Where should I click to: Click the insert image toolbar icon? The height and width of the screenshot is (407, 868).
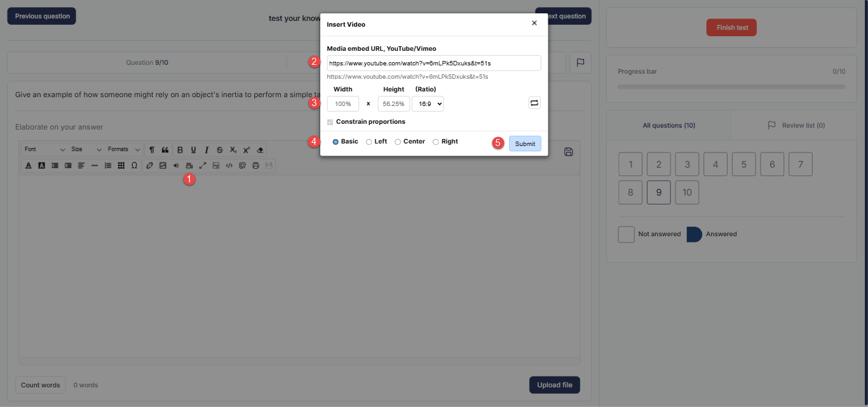pyautogui.click(x=163, y=166)
